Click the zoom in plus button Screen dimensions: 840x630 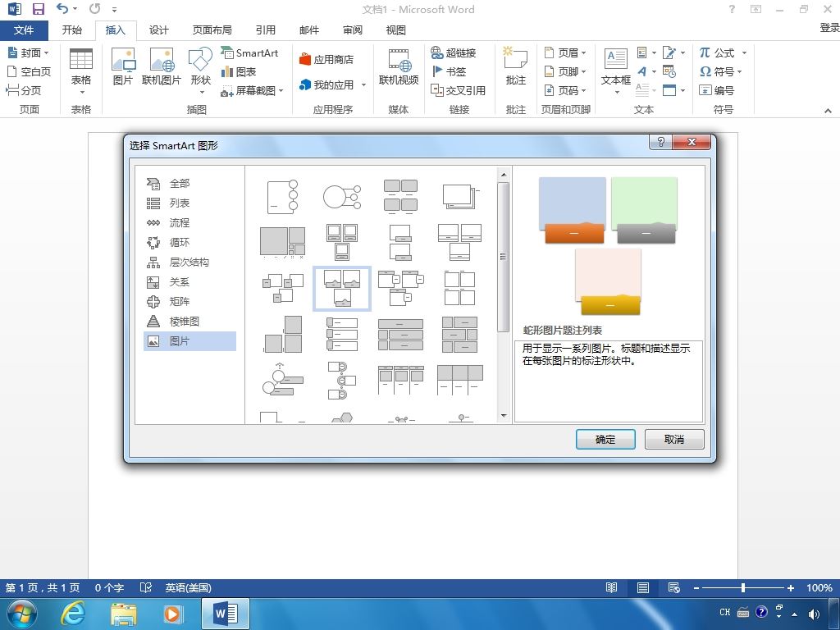[791, 587]
